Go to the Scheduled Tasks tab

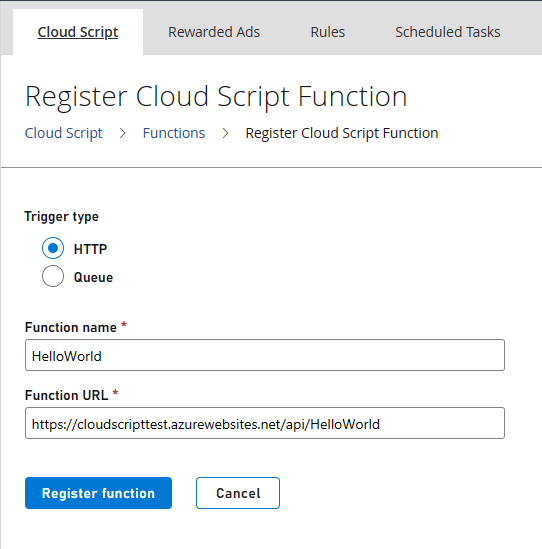pyautogui.click(x=447, y=32)
